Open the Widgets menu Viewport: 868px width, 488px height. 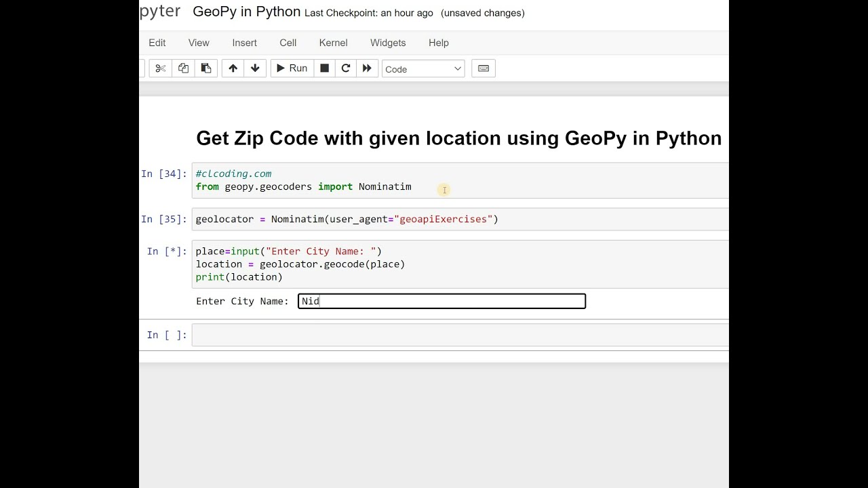(x=388, y=43)
